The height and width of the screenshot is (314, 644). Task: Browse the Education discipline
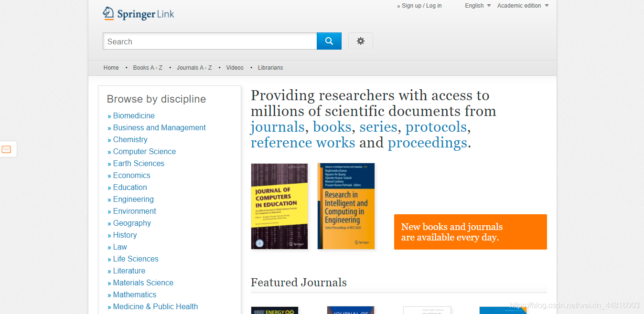pos(130,187)
